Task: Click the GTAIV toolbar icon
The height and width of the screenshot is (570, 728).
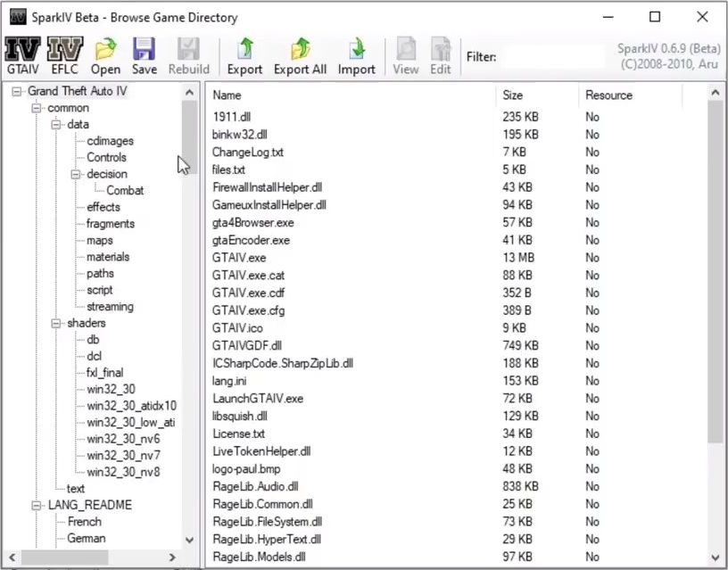Action: [x=22, y=55]
